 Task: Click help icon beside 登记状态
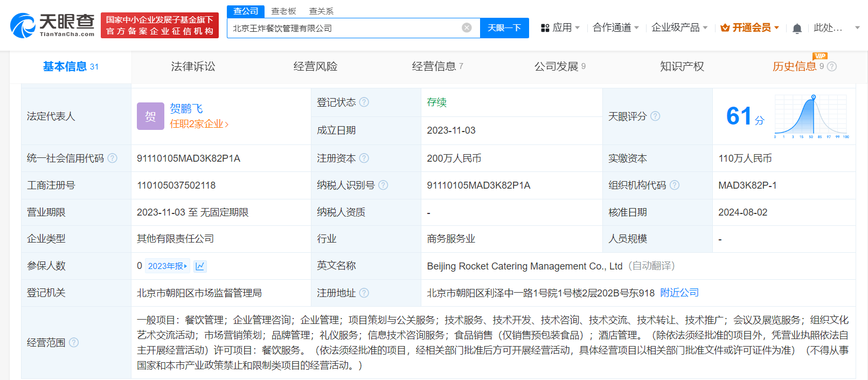(364, 102)
